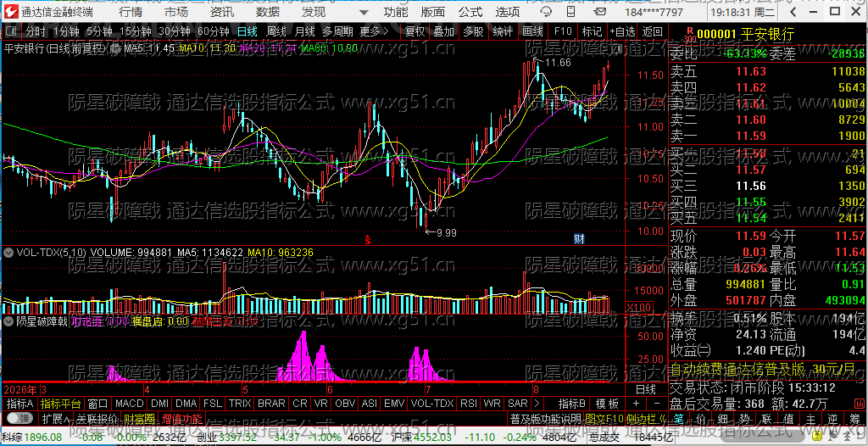Click the − button to remove indicator pane
Viewport: 868px width, 446px height.
tap(657, 403)
